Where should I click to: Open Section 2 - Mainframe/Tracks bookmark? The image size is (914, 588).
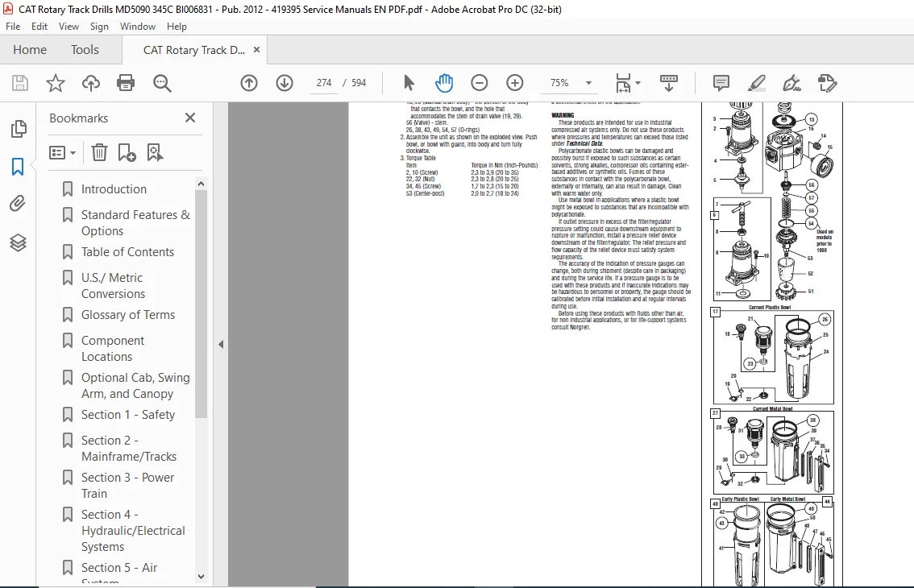click(129, 448)
